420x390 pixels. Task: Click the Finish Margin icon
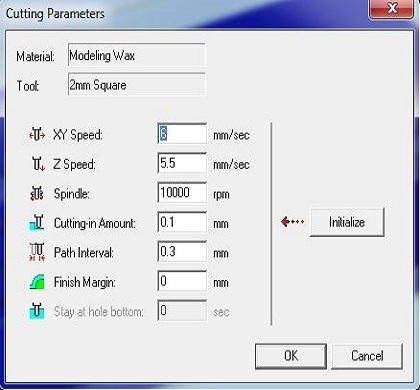point(37,282)
